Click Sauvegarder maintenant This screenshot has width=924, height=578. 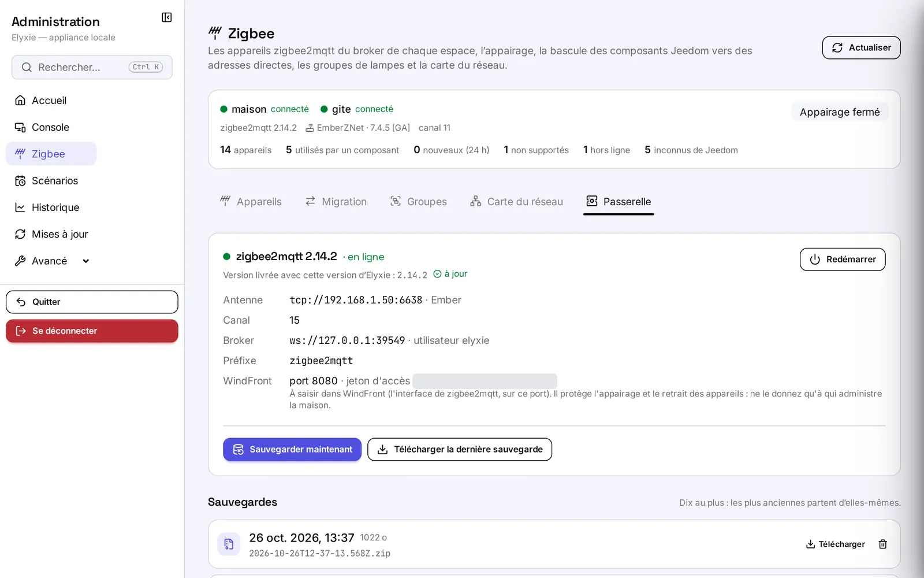(292, 449)
